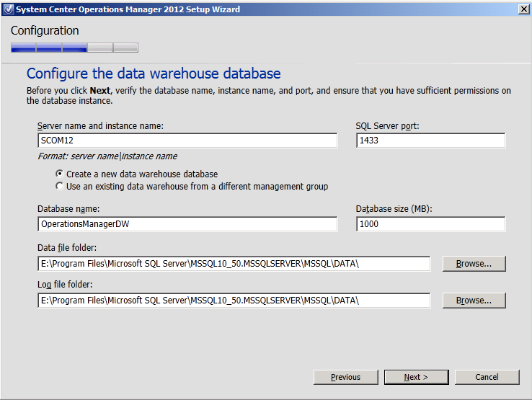The image size is (532, 400).
Task: Cancel the setup wizard
Action: 487,377
